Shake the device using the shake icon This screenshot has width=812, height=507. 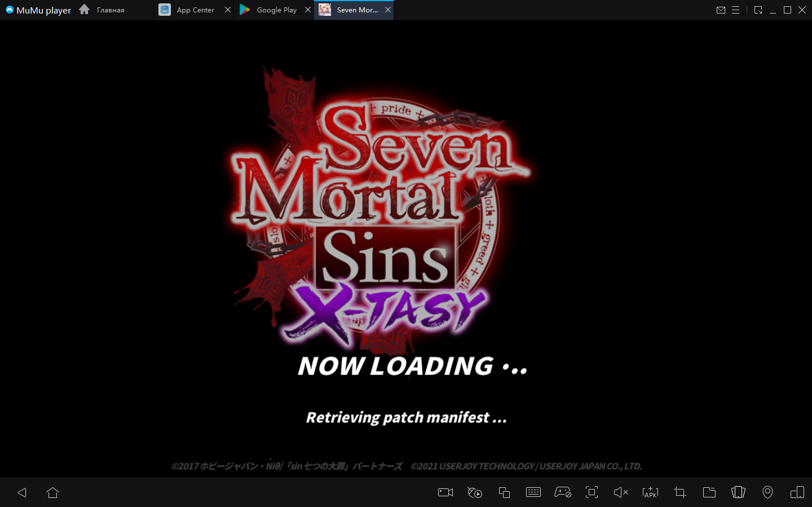point(738,492)
